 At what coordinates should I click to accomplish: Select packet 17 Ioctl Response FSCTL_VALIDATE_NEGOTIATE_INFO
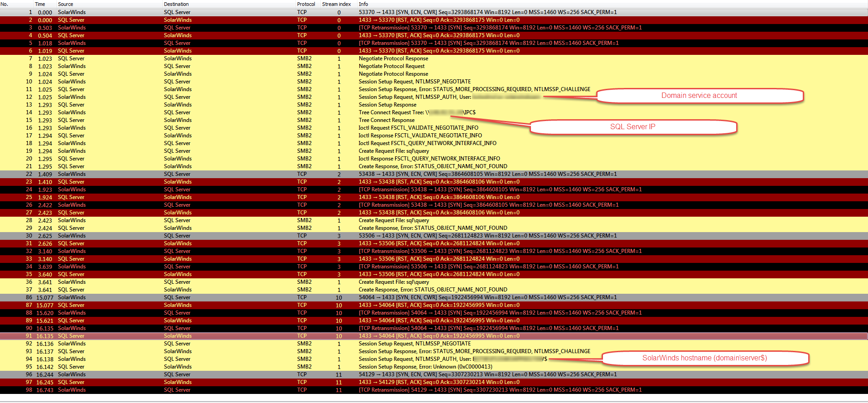434,136
